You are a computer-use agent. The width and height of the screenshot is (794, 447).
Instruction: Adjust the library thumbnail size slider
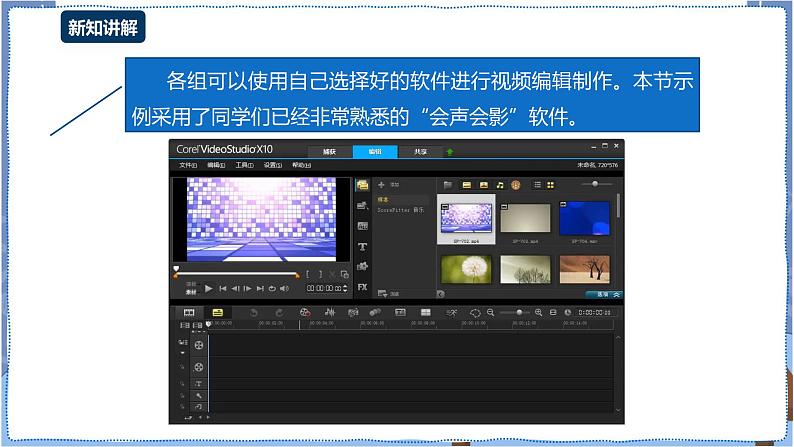tap(596, 184)
